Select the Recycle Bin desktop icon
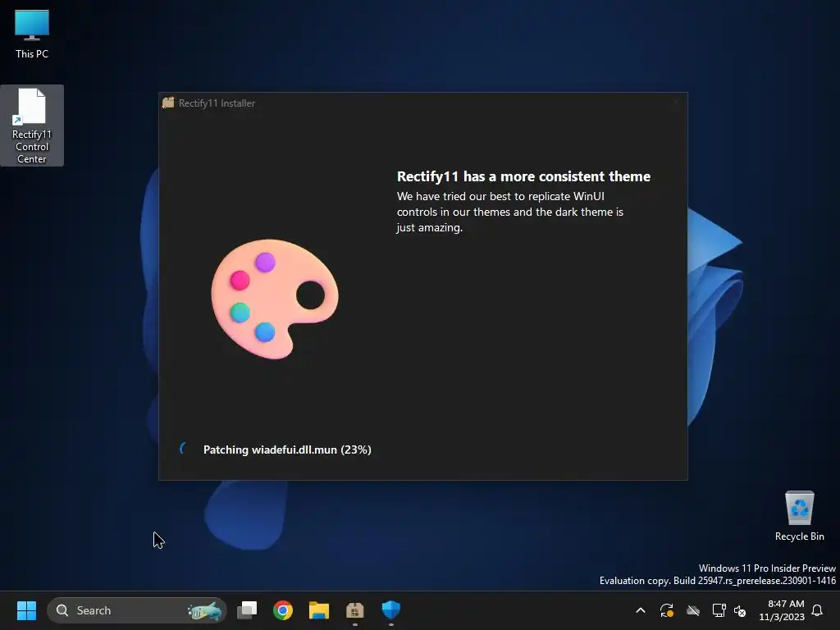Image resolution: width=840 pixels, height=630 pixels. point(799,516)
